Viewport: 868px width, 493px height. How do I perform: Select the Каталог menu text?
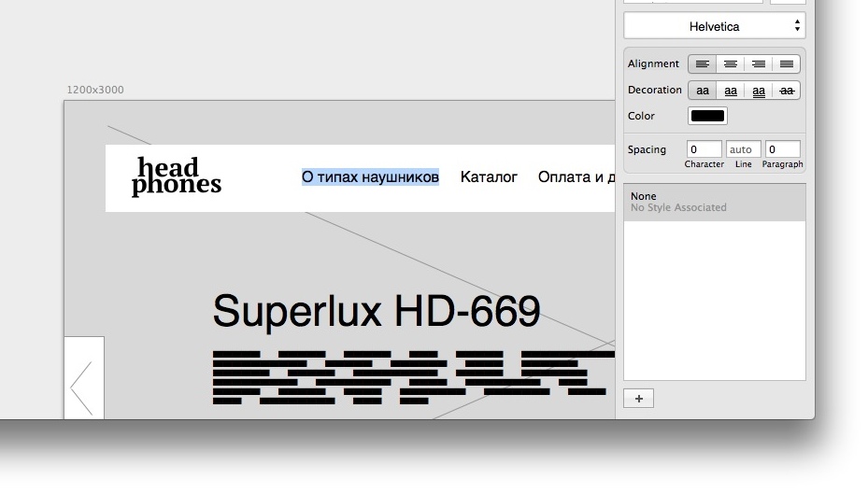coord(489,177)
